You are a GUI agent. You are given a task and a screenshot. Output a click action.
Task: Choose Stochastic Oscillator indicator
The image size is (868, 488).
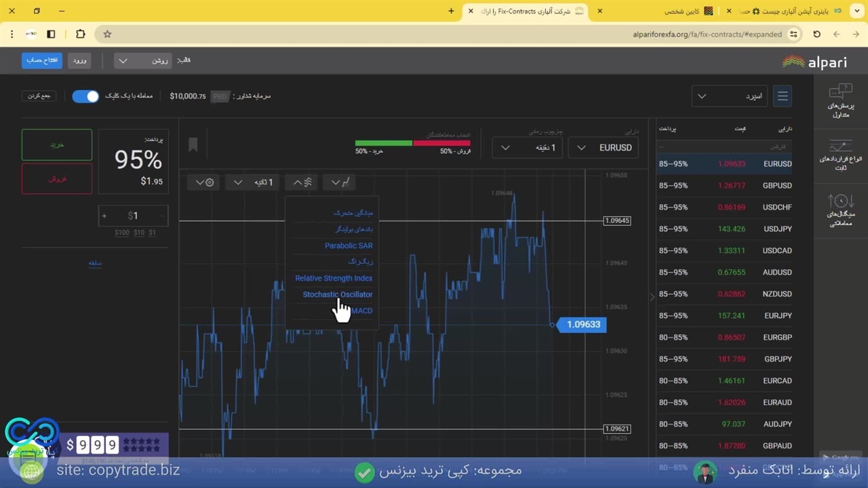tap(337, 294)
